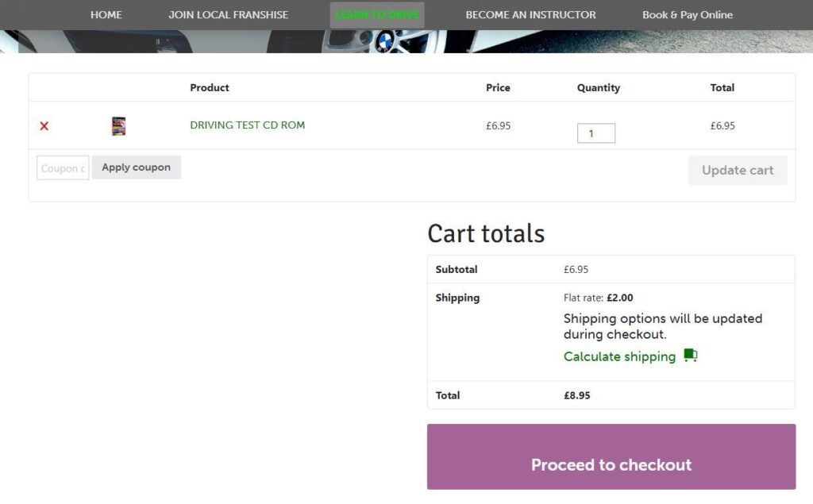Click into the quantity field showing 1
The image size is (813, 504).
coord(596,133)
